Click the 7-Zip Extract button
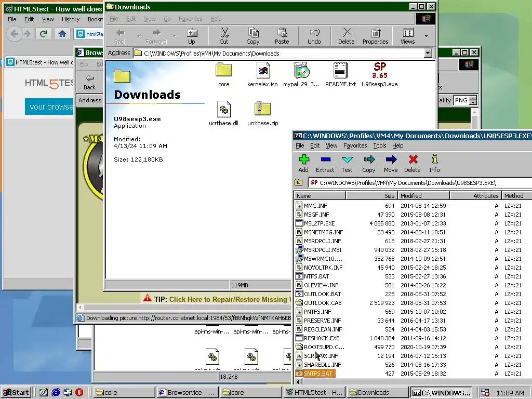 click(325, 164)
